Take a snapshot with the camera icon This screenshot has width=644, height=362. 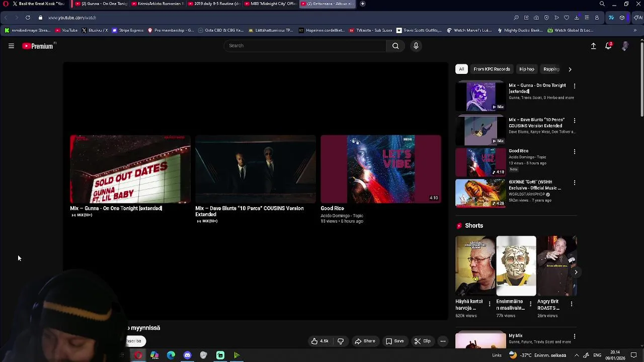(x=536, y=18)
